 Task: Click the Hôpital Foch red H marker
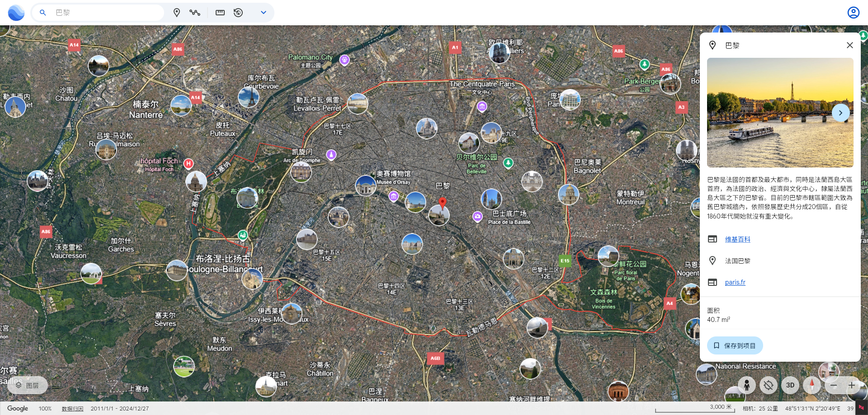tap(189, 163)
